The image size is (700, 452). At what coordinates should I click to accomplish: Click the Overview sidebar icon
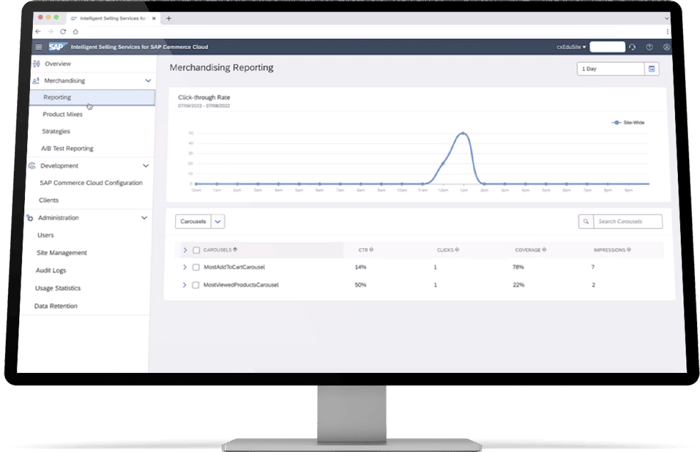(x=37, y=64)
